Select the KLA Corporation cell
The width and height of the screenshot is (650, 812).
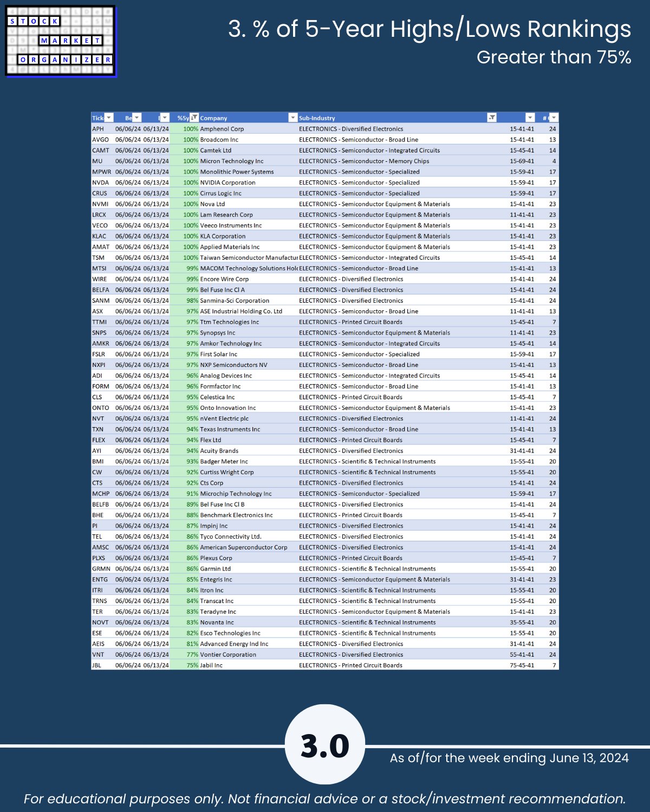tap(223, 236)
